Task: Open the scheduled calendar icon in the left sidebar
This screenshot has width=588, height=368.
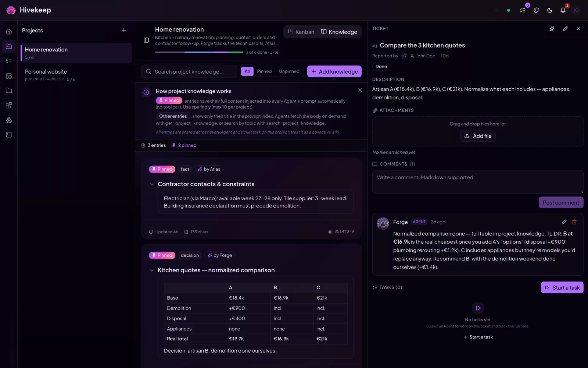Action: pos(9,76)
